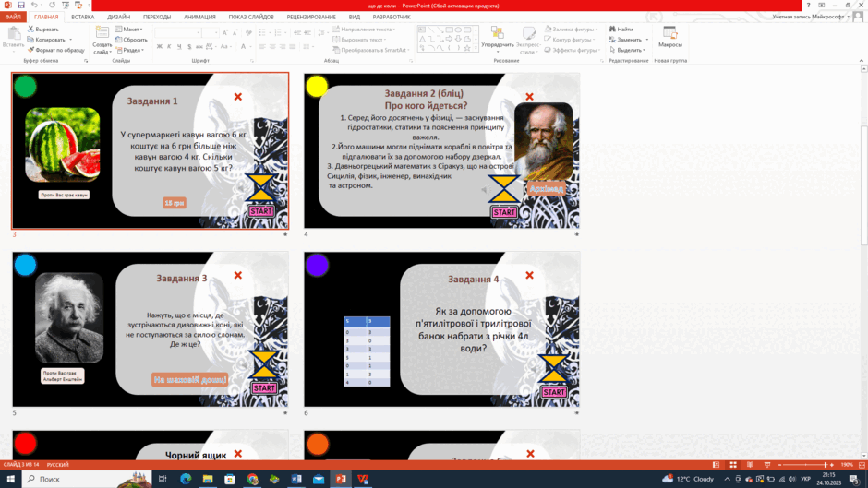Click the Copy (Копировать) button
Screen dimensions: 868x488
(x=46, y=40)
